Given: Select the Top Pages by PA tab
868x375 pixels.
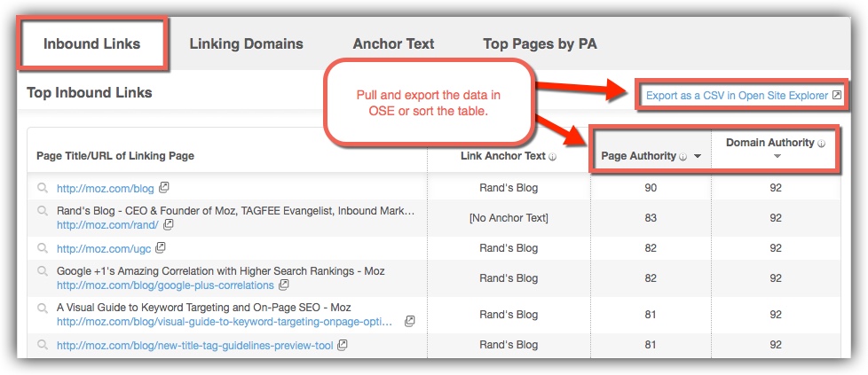Looking at the screenshot, I should click(541, 43).
